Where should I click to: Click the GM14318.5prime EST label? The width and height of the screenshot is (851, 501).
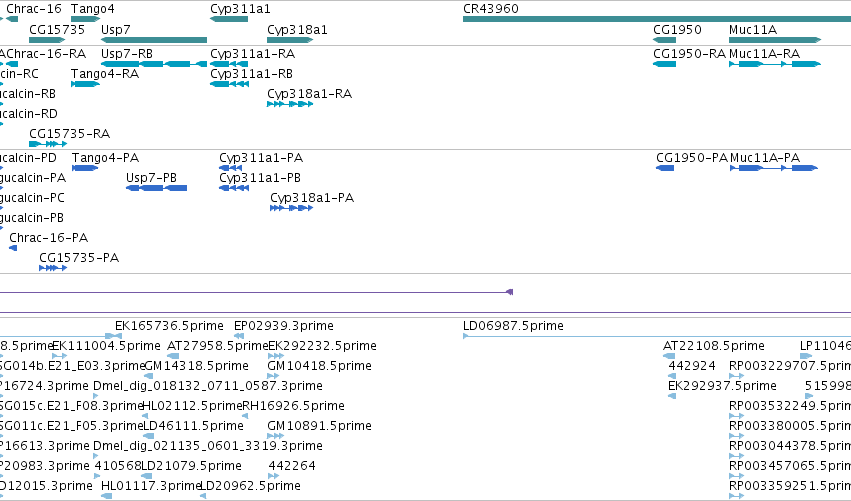(x=196, y=366)
